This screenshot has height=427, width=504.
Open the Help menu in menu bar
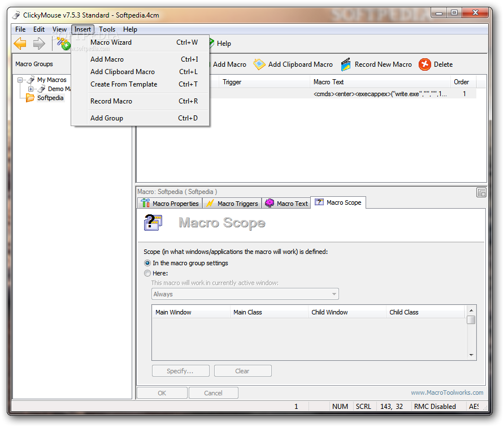[130, 29]
